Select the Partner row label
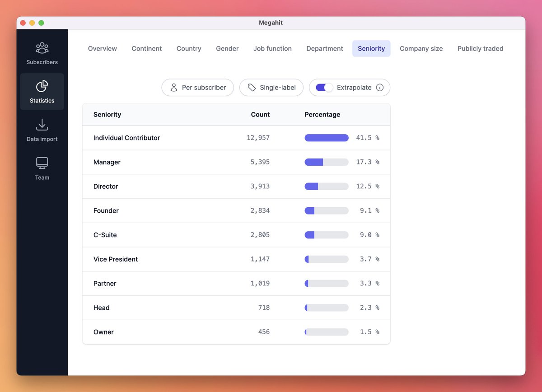Screen dimensions: 542x392 point(105,284)
